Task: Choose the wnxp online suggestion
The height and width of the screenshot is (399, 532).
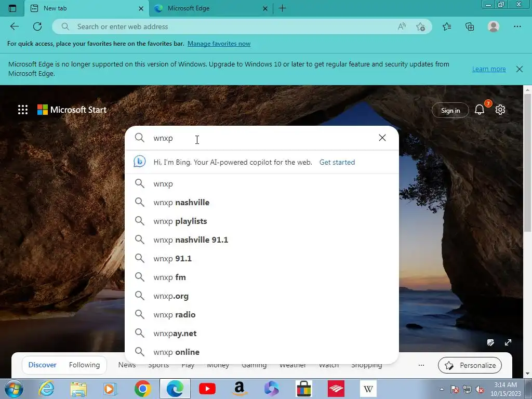Action: click(262, 352)
